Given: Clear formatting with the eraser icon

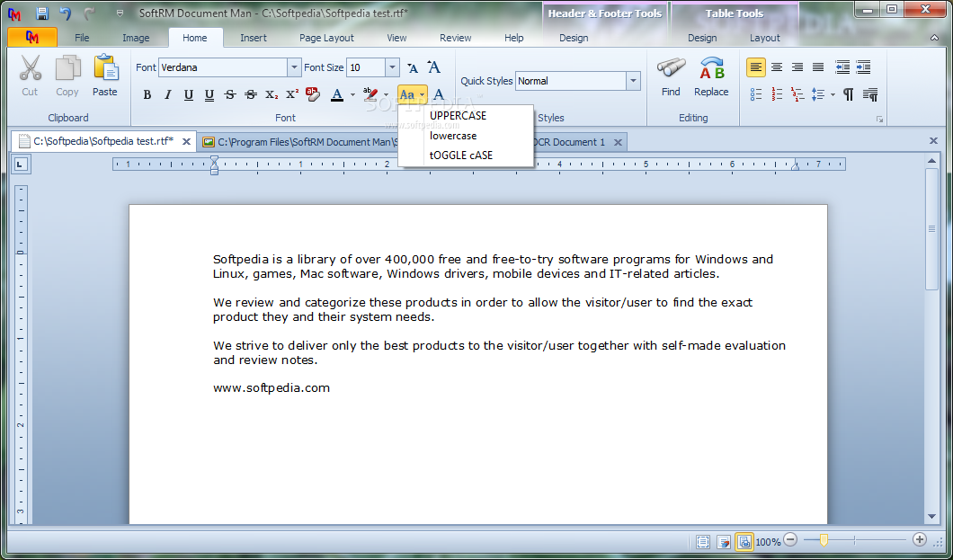Looking at the screenshot, I should coord(312,94).
